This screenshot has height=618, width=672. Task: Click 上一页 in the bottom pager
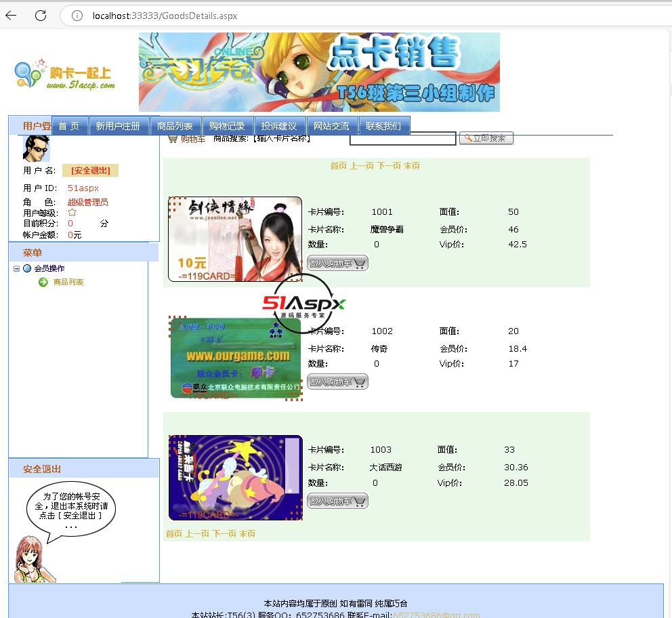197,533
